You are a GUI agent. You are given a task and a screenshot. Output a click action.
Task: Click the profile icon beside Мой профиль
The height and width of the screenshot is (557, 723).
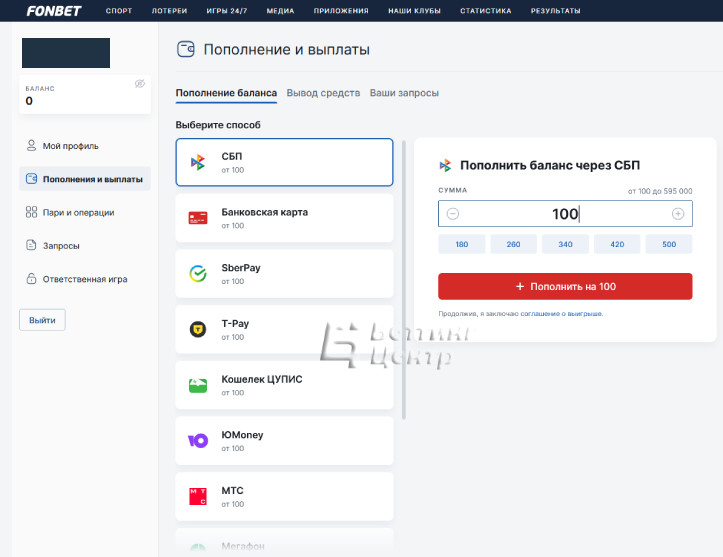tap(31, 146)
